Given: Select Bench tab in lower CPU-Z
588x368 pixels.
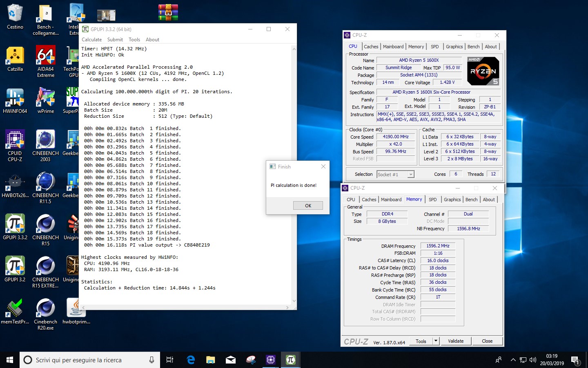Looking at the screenshot, I should tap(472, 200).
